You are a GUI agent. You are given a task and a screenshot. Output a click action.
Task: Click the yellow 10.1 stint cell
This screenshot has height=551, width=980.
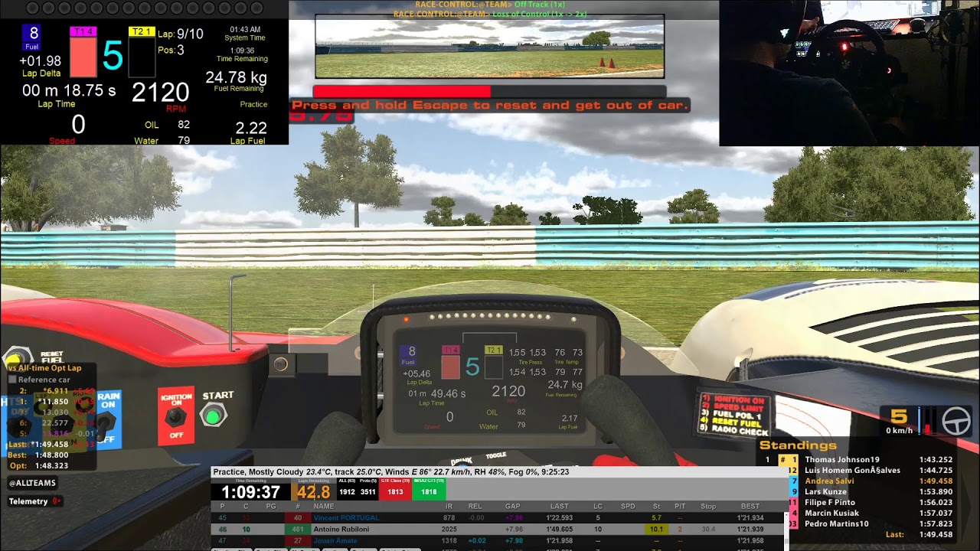[x=656, y=529]
